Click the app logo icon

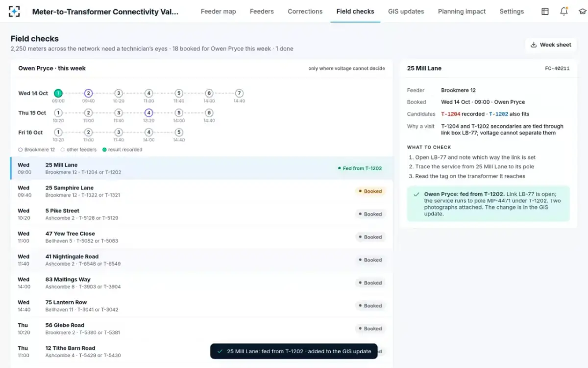[x=14, y=11]
